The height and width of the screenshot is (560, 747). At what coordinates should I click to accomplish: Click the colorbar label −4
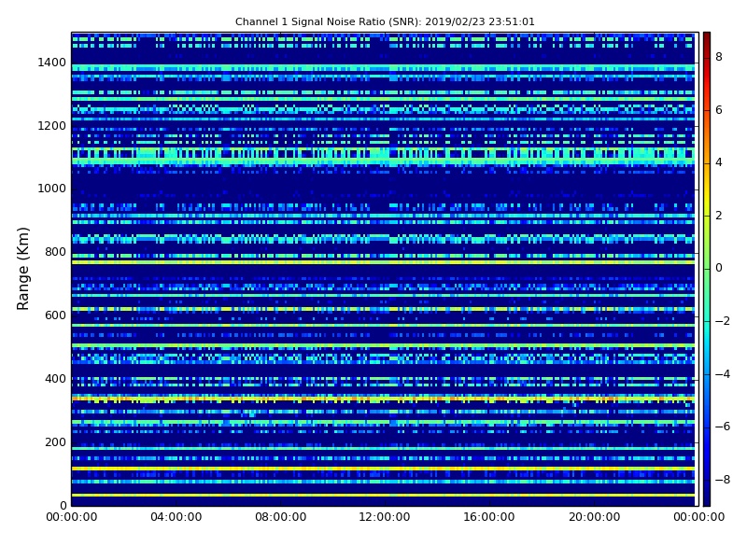723,374
